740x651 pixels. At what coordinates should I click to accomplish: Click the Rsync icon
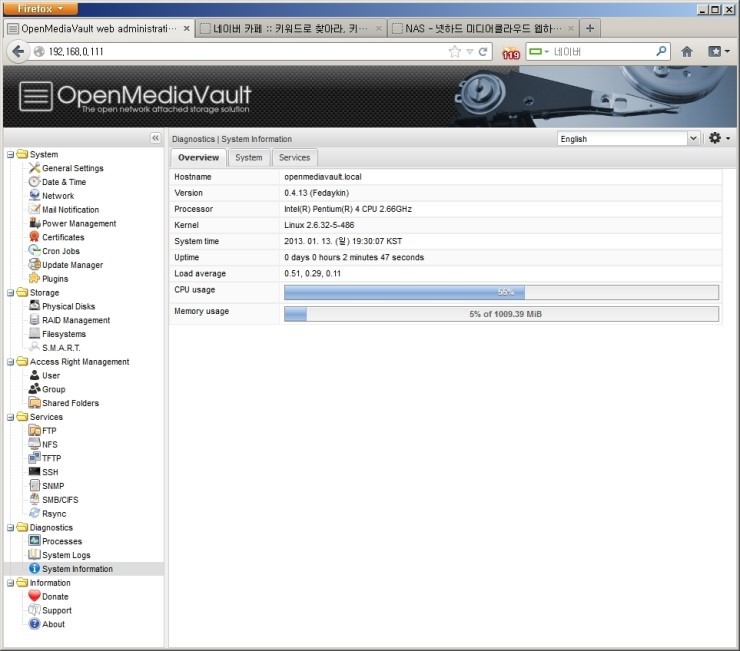coord(34,513)
